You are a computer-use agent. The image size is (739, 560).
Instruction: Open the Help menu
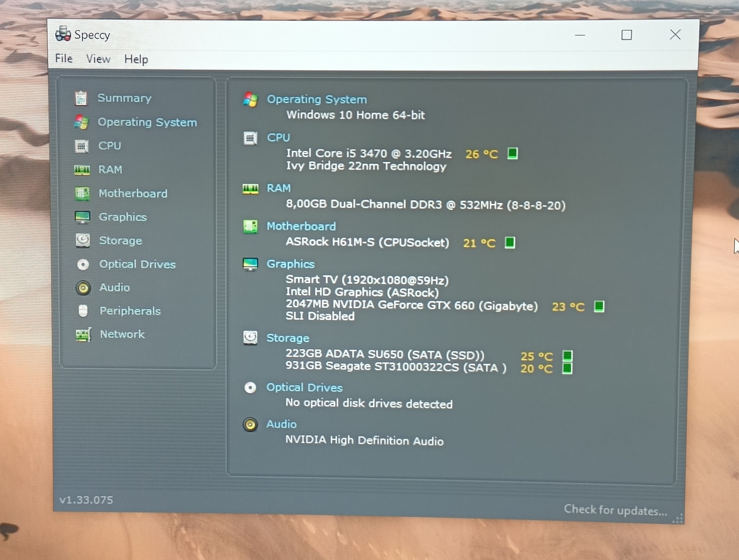click(x=136, y=60)
